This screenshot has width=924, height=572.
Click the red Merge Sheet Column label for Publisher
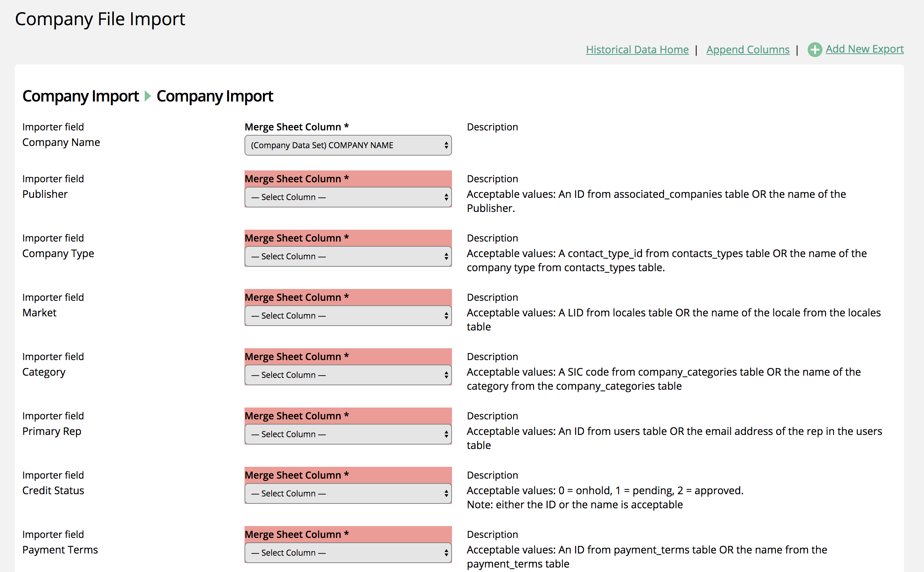(x=296, y=179)
